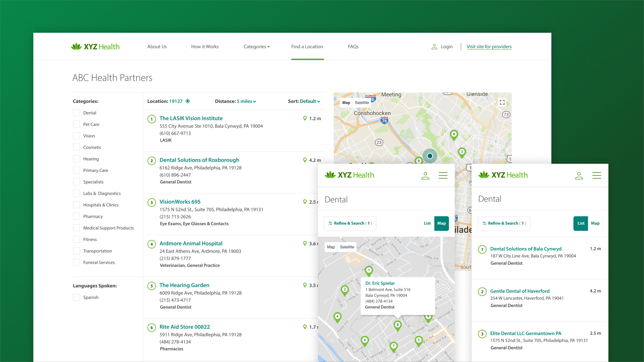
Task: Open the hamburger menu on the right mobile screen
Action: [596, 175]
